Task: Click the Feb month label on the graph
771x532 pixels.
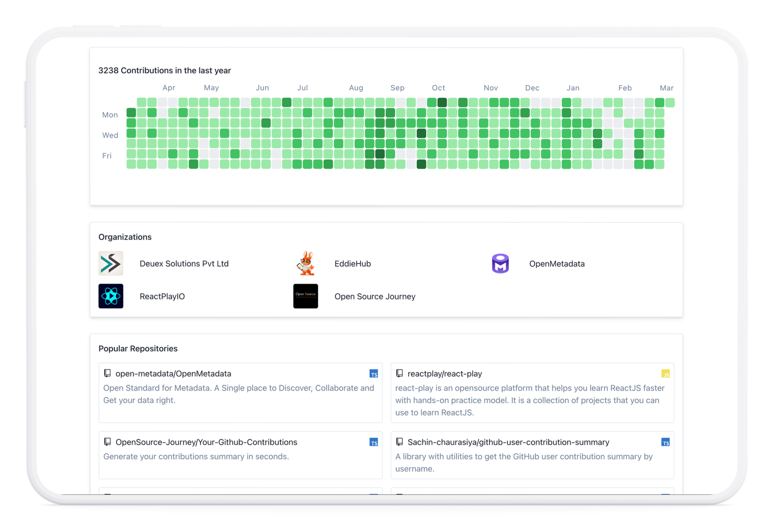Action: pos(625,88)
